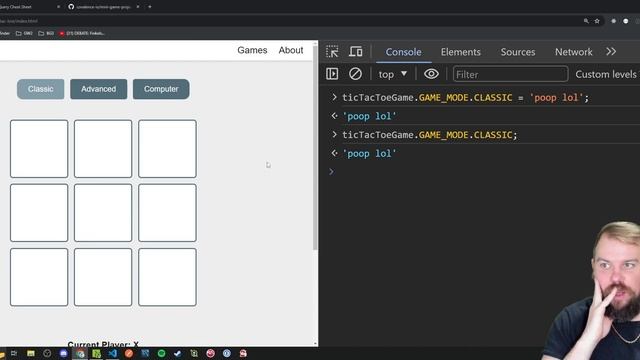
Task: Mark the bottom-center tic-tac-toe cell
Action: [103, 277]
